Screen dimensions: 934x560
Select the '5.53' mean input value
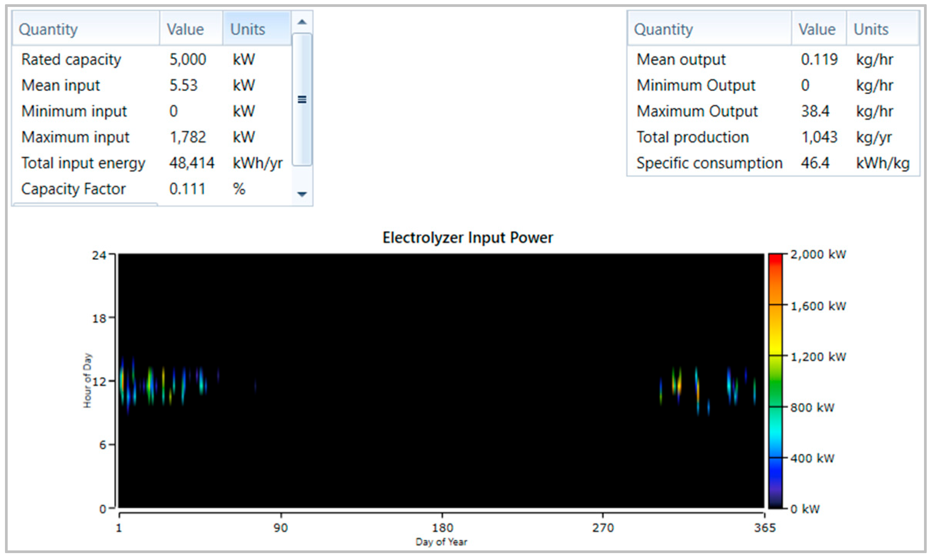[x=183, y=85]
